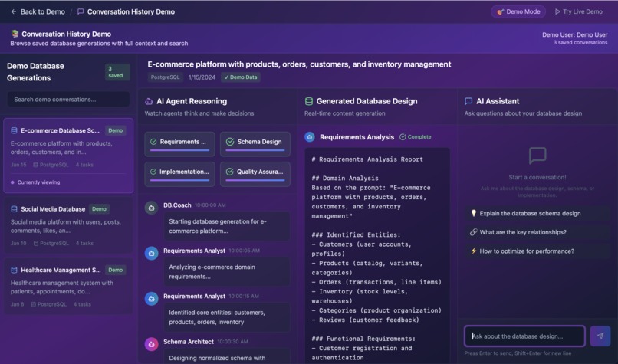Select the Requirements step tab
This screenshot has height=364, width=618.
click(179, 144)
